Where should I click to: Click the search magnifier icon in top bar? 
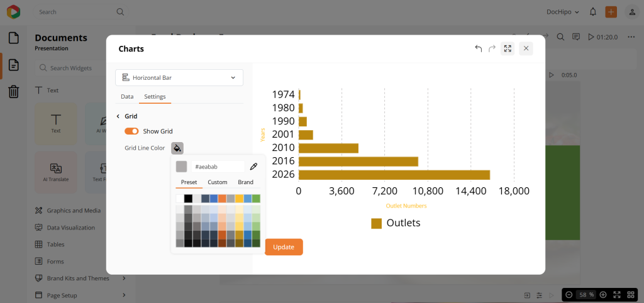click(x=120, y=12)
